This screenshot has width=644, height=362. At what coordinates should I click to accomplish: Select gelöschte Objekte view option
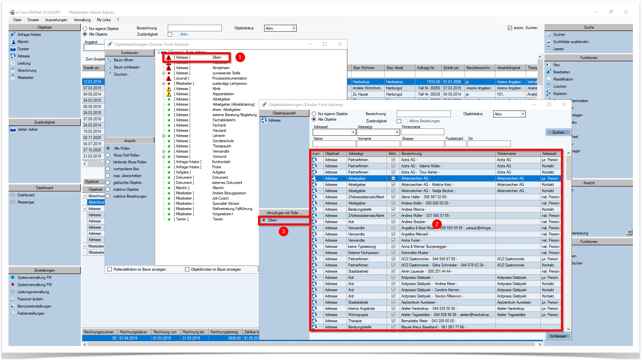tap(108, 183)
